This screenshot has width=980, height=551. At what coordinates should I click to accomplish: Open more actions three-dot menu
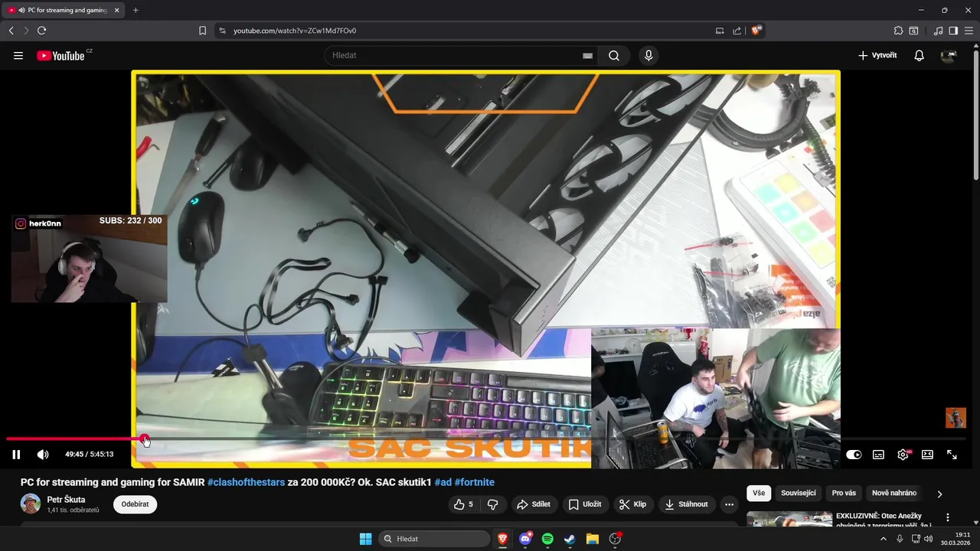point(729,504)
